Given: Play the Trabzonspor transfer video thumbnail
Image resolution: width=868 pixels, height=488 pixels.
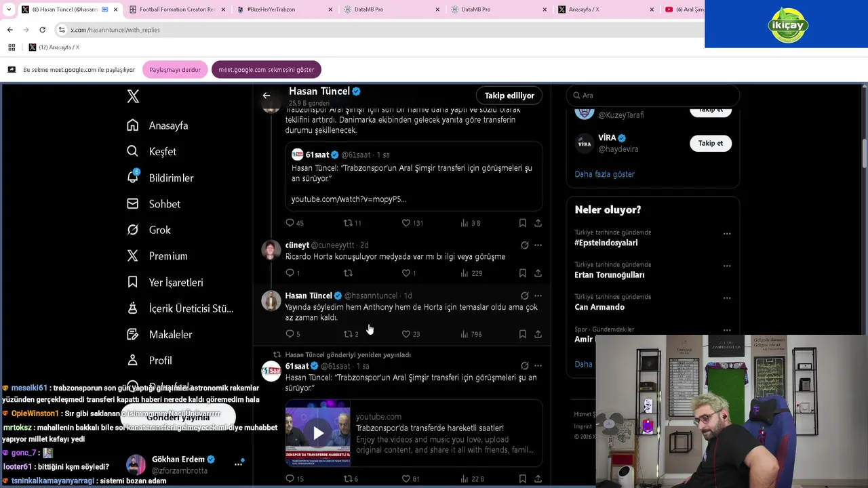Looking at the screenshot, I should [318, 433].
